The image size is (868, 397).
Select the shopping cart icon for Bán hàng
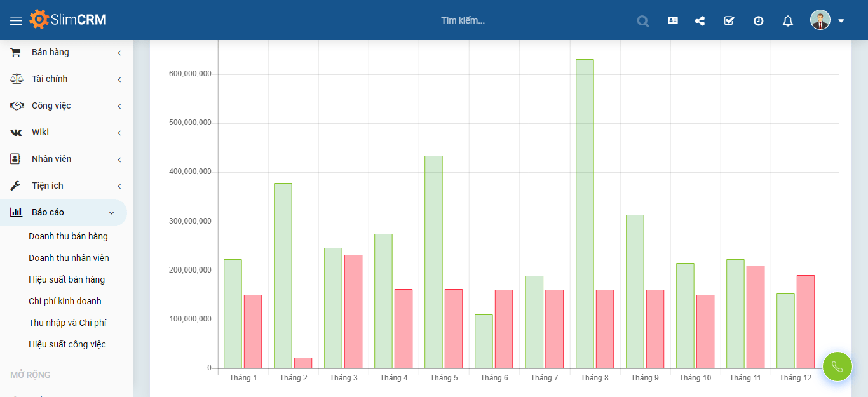click(15, 52)
